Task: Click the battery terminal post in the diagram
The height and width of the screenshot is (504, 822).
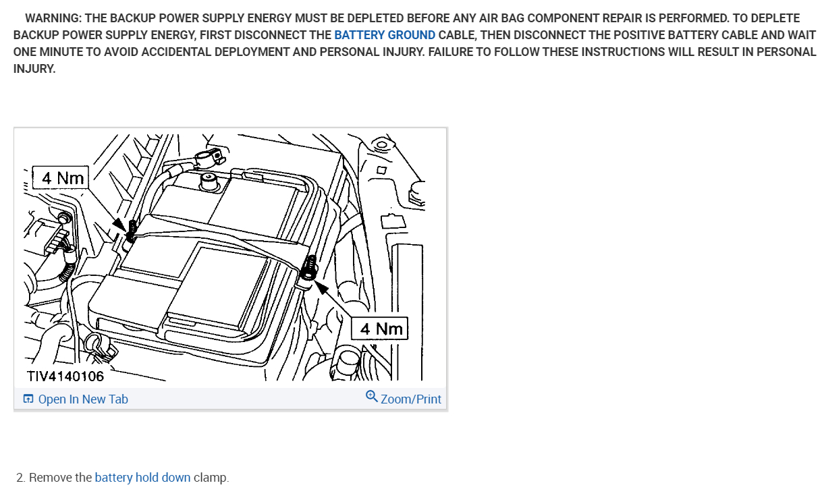Action: (209, 180)
